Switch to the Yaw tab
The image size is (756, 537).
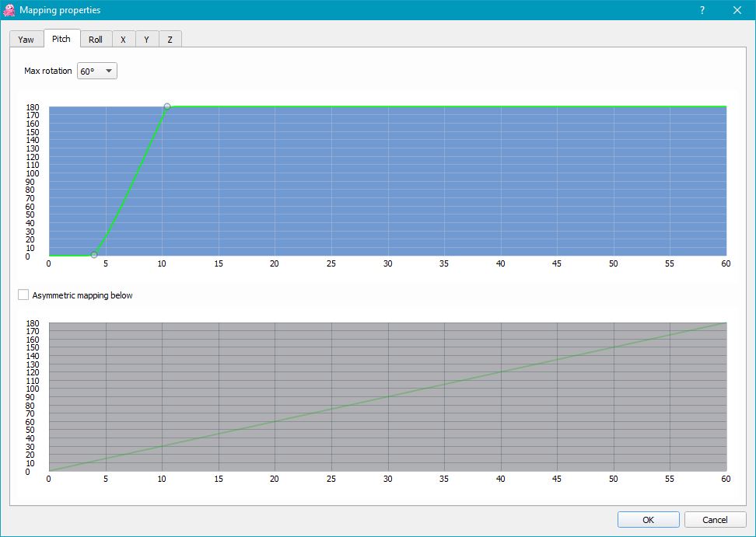coord(26,40)
